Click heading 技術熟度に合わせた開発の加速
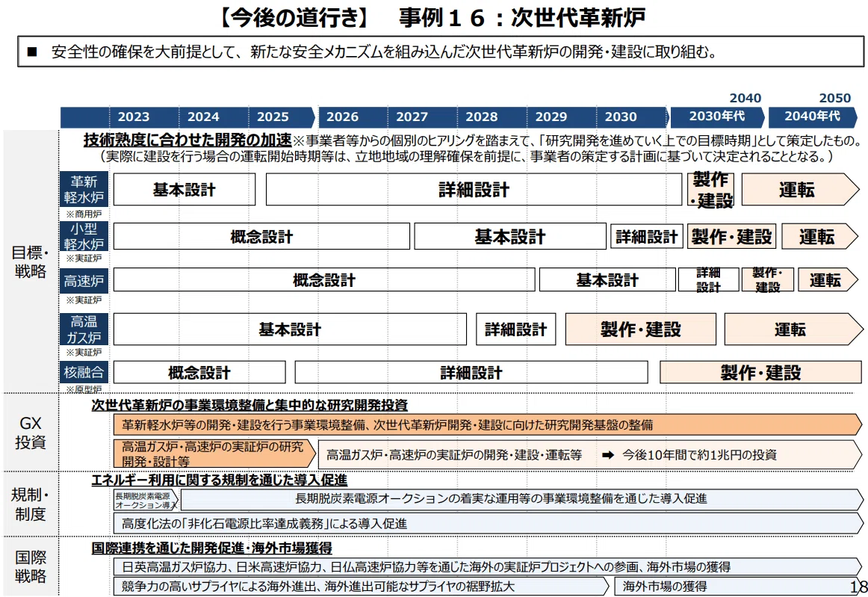The height and width of the screenshot is (597, 868). click(187, 140)
